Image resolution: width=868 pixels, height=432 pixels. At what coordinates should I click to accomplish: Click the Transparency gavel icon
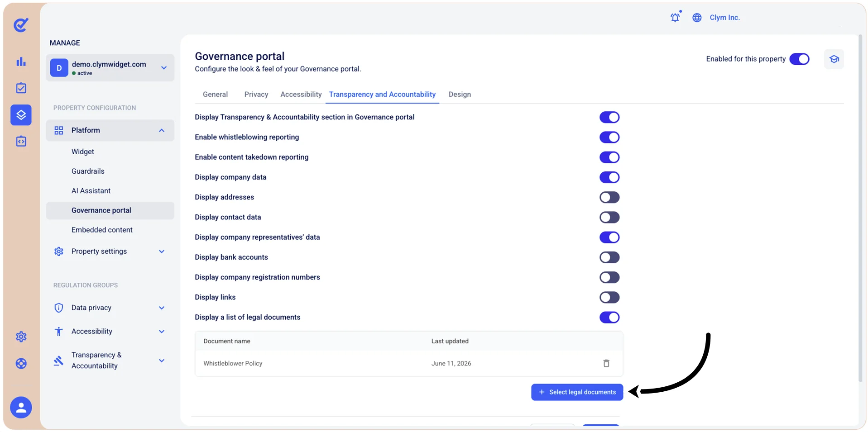click(59, 361)
